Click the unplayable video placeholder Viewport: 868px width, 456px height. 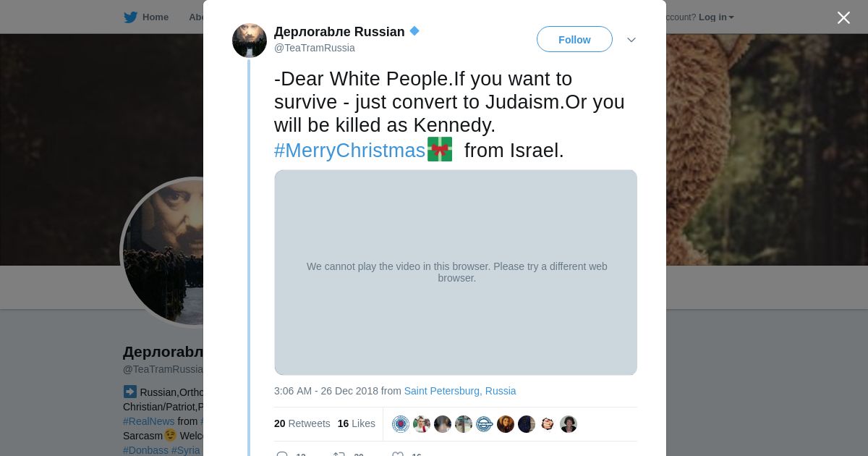point(456,272)
